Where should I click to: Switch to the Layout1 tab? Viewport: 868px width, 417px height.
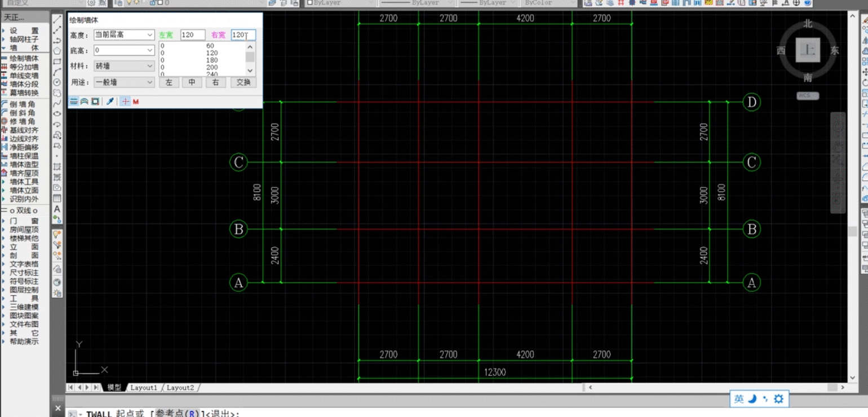pyautogui.click(x=143, y=388)
